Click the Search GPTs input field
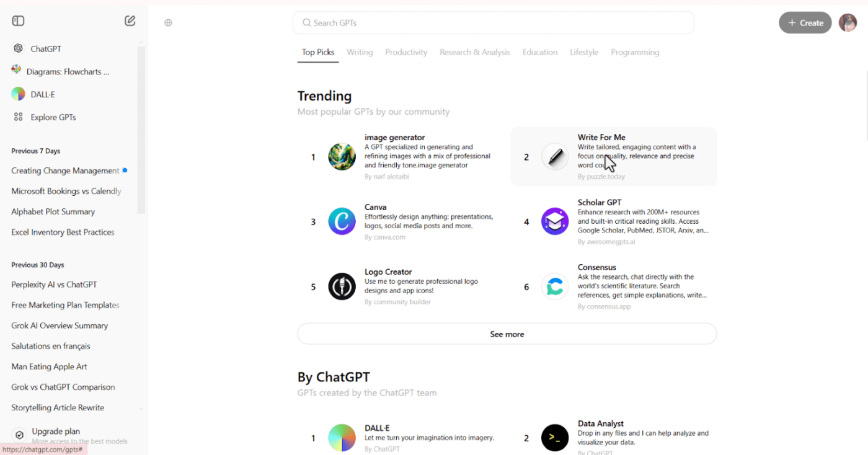This screenshot has width=868, height=455. coord(494,23)
